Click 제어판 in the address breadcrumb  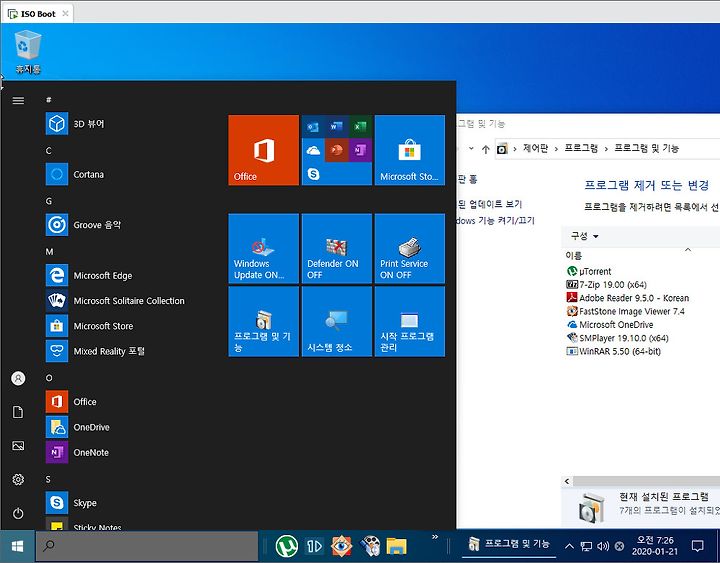coord(535,148)
